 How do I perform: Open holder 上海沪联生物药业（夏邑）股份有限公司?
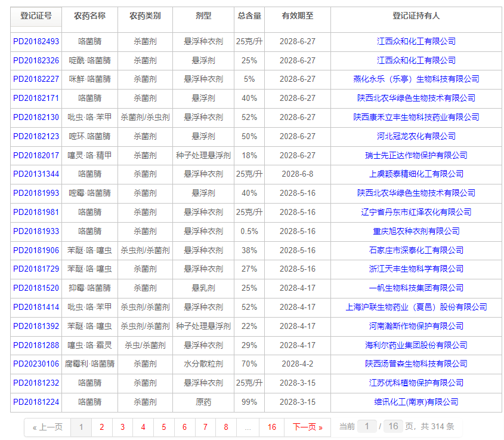416,307
